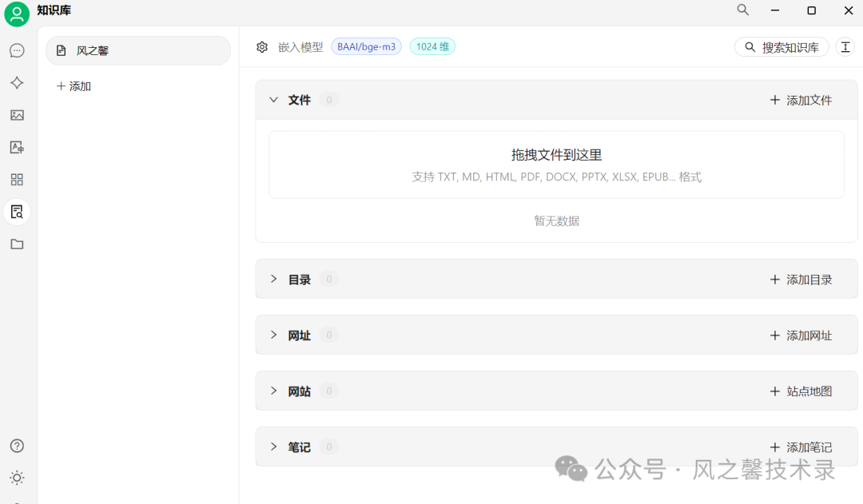Click 添加 to create a knowledge base
Viewport: 863px width, 504px height.
click(x=74, y=86)
